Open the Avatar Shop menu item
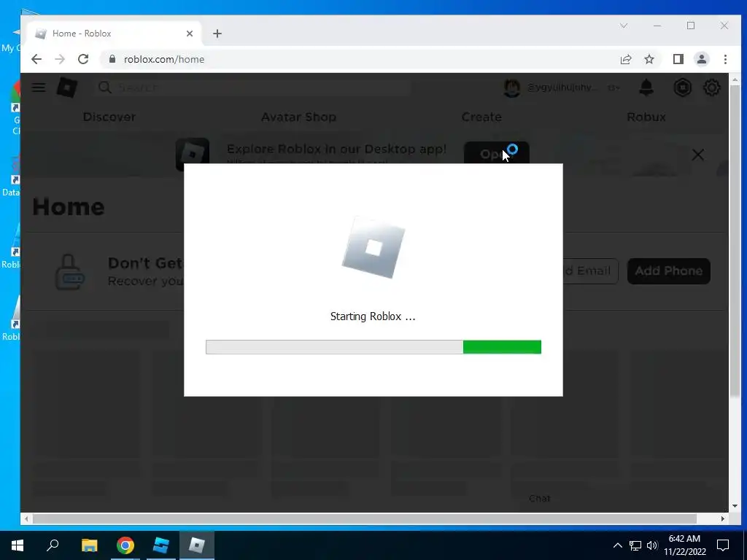 click(x=298, y=117)
